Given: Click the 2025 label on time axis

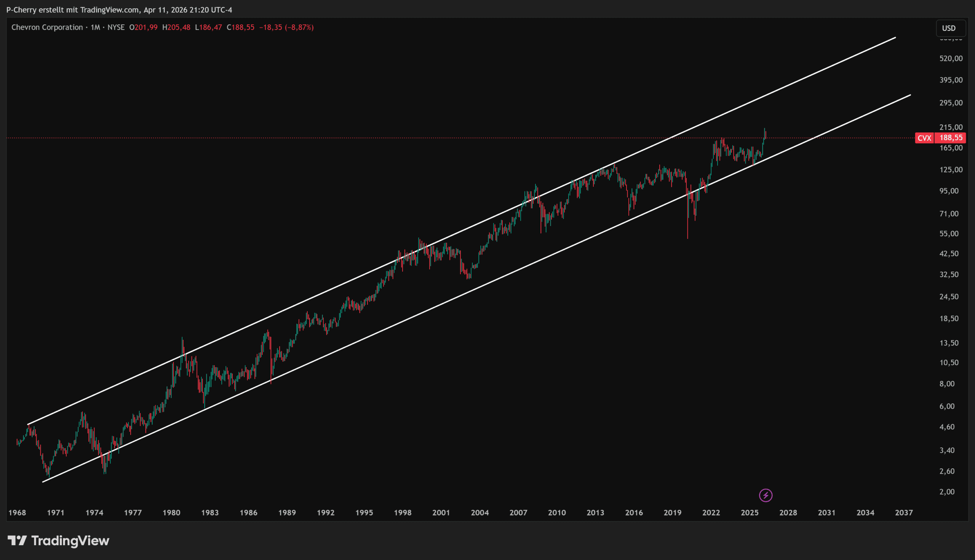Looking at the screenshot, I should point(750,513).
